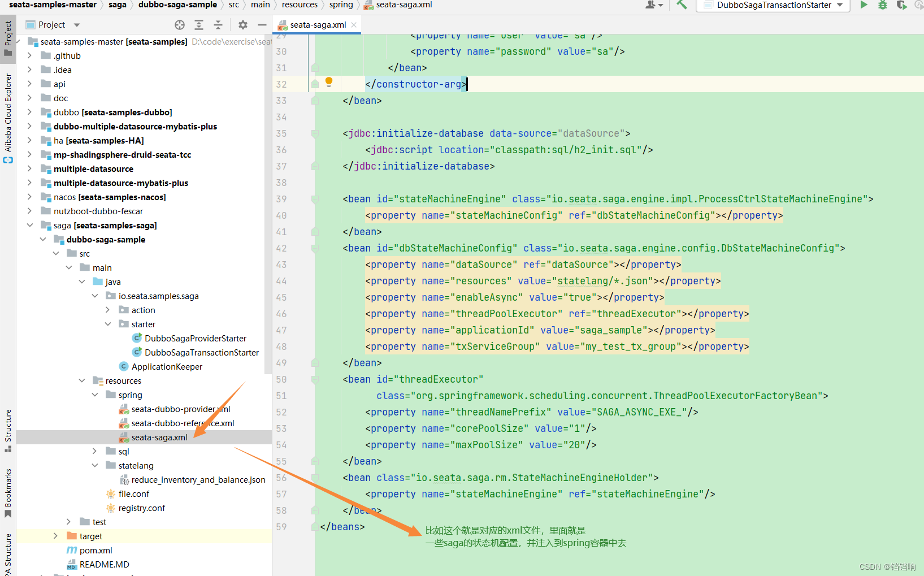Click the stateMachineEngine bean id text on line 39
Screen dimensions: 924x576
pyautogui.click(x=450, y=199)
